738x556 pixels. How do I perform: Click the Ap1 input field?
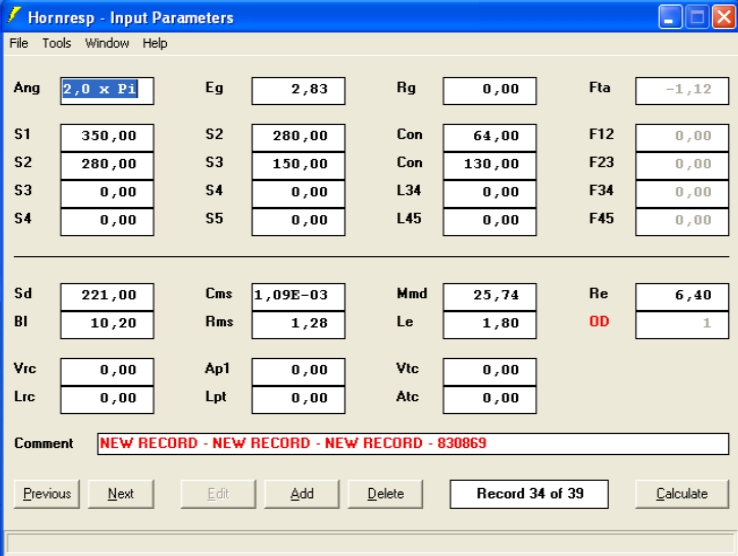pos(298,371)
